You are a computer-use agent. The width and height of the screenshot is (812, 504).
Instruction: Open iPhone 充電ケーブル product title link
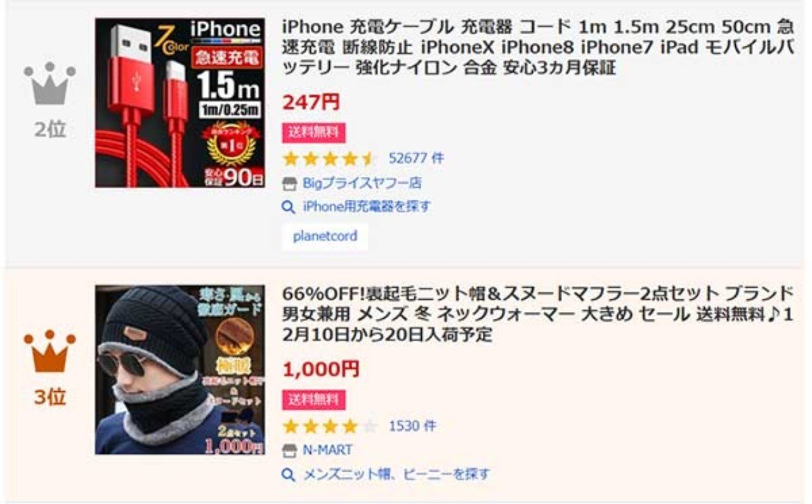click(537, 48)
